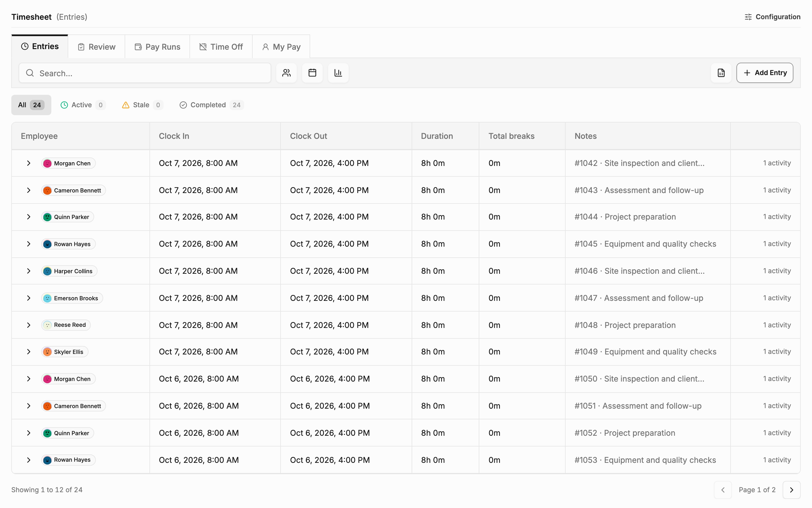The image size is (812, 508).
Task: Open the Configuration settings
Action: point(773,17)
